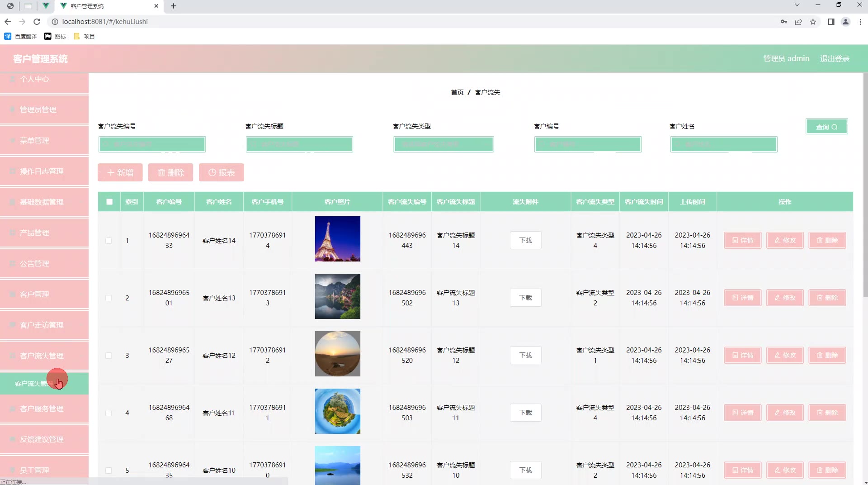Viewport: 868px width, 485px height.
Task: Open the sunset photo for 客户姓名12
Action: [x=338, y=354]
